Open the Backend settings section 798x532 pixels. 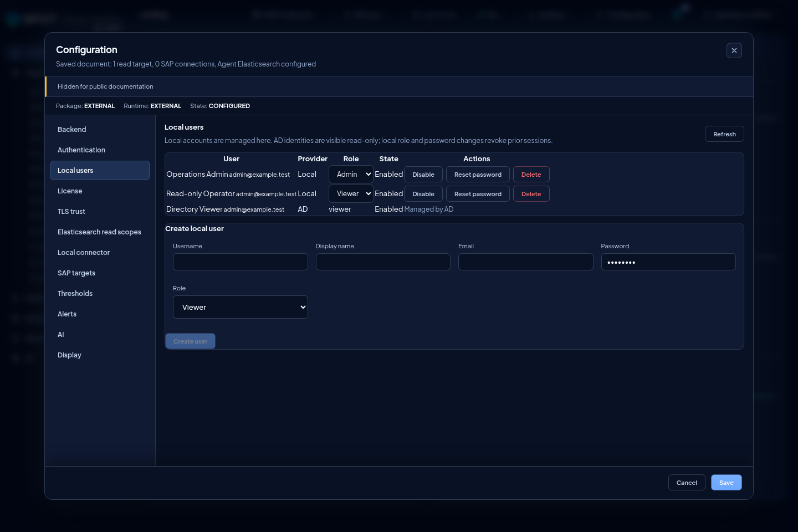(100, 130)
